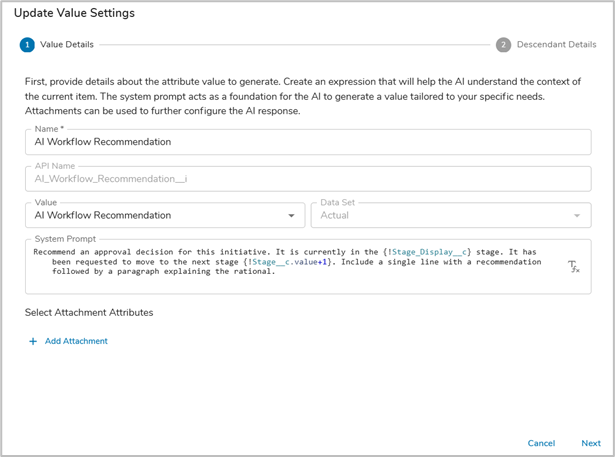Click the step 1 circle indicator
The width and height of the screenshot is (615, 457).
[27, 45]
